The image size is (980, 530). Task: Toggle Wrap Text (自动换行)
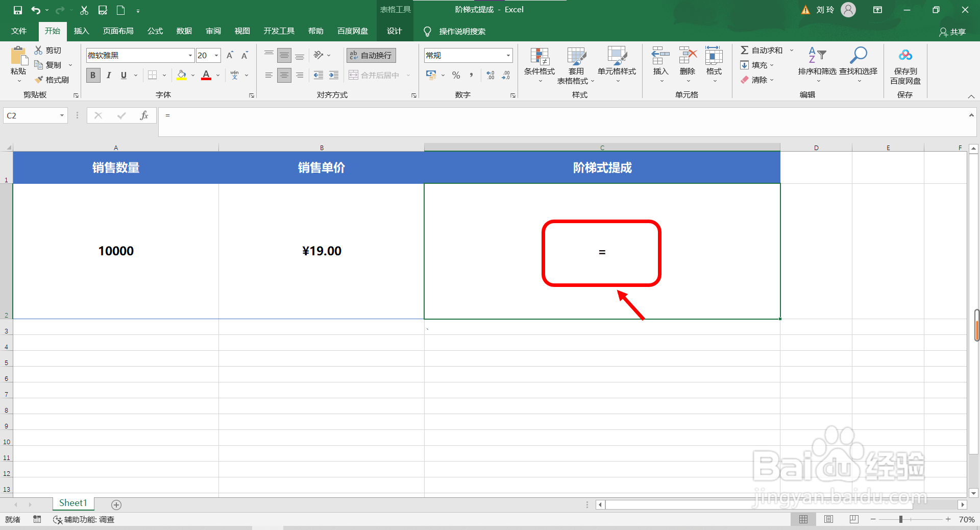tap(371, 55)
